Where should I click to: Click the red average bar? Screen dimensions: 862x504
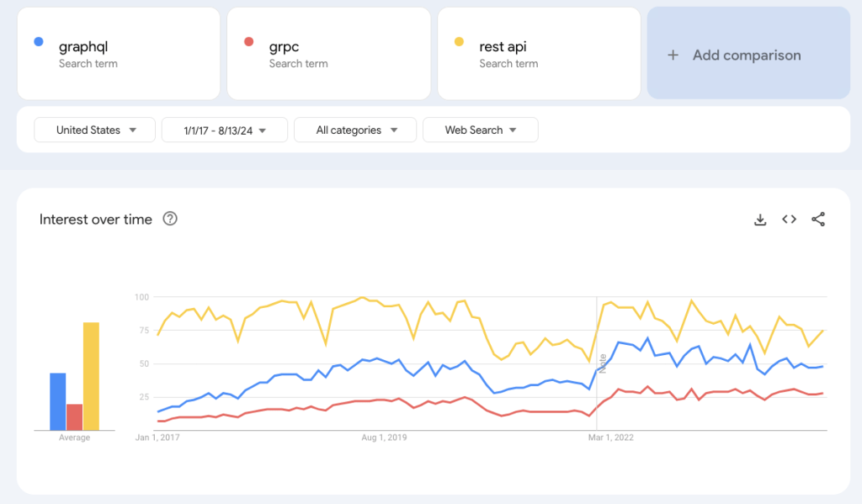tap(74, 416)
